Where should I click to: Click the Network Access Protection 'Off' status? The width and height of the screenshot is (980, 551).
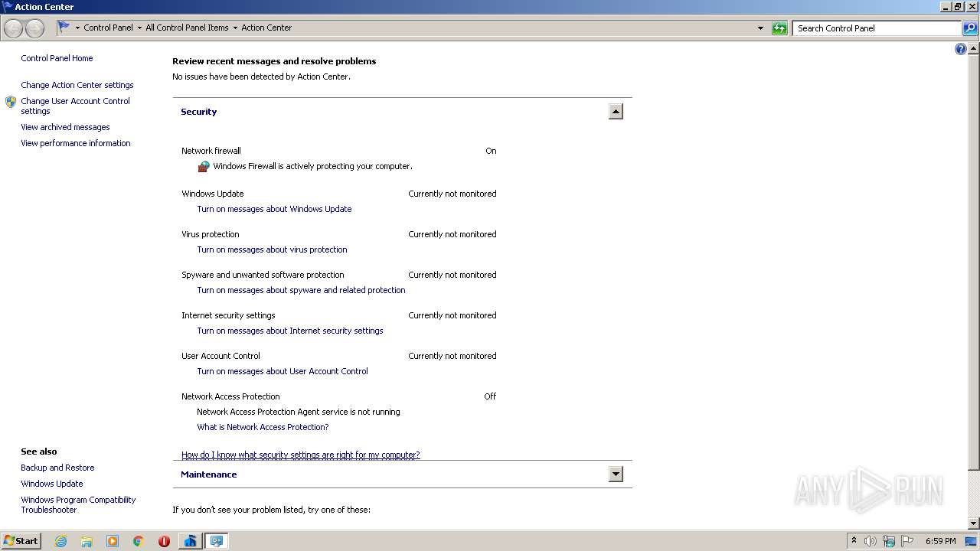pos(490,396)
